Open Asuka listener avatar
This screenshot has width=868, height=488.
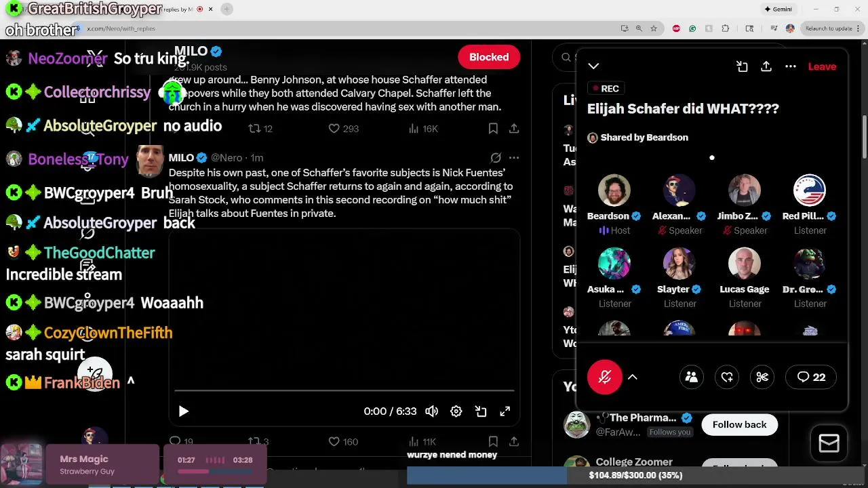point(614,264)
